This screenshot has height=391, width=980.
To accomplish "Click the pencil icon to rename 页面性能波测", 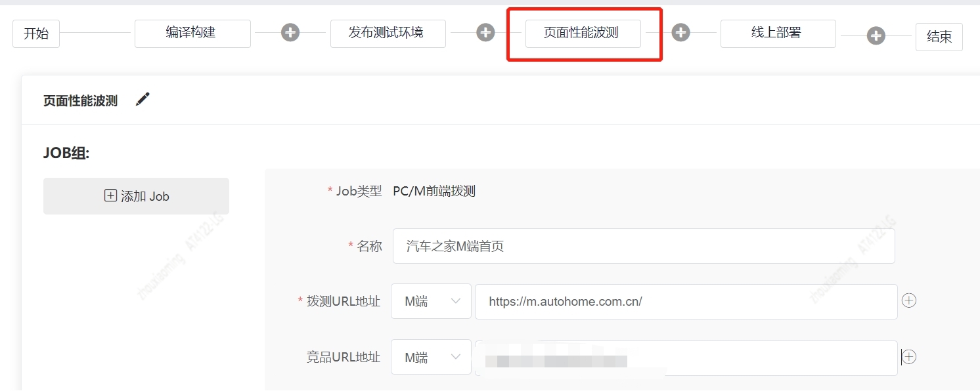I will [x=143, y=100].
